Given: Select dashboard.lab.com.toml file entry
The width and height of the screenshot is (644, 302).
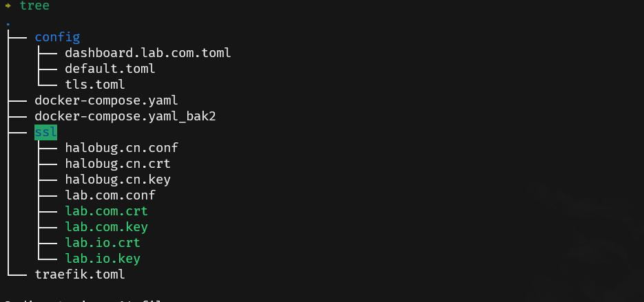Looking at the screenshot, I should tap(148, 53).
